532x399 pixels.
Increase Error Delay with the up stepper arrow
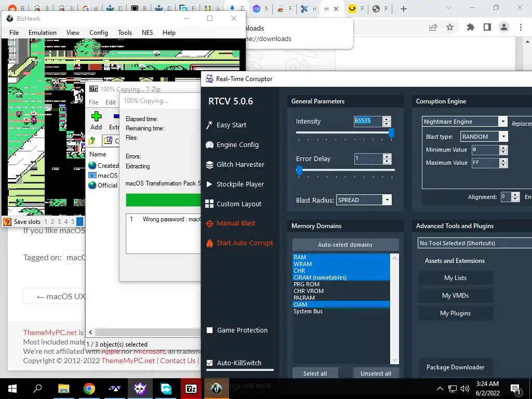point(387,156)
